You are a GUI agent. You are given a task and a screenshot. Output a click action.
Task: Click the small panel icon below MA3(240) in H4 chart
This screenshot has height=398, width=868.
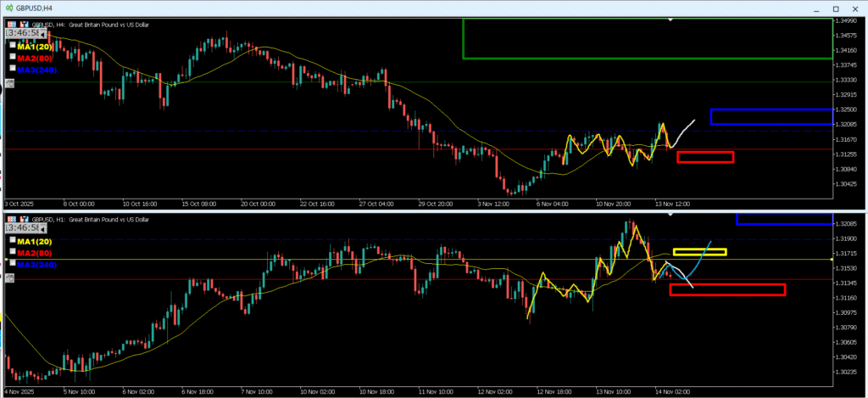coord(9,83)
